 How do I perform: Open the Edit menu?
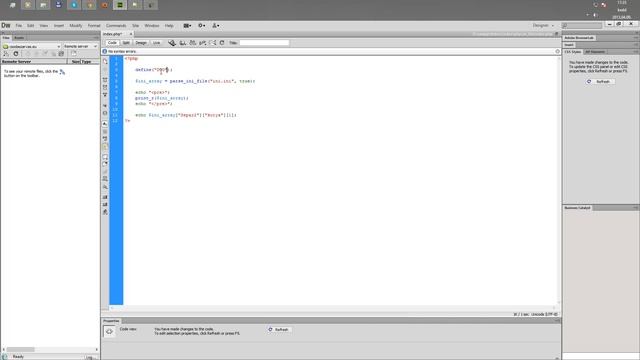pos(31,26)
